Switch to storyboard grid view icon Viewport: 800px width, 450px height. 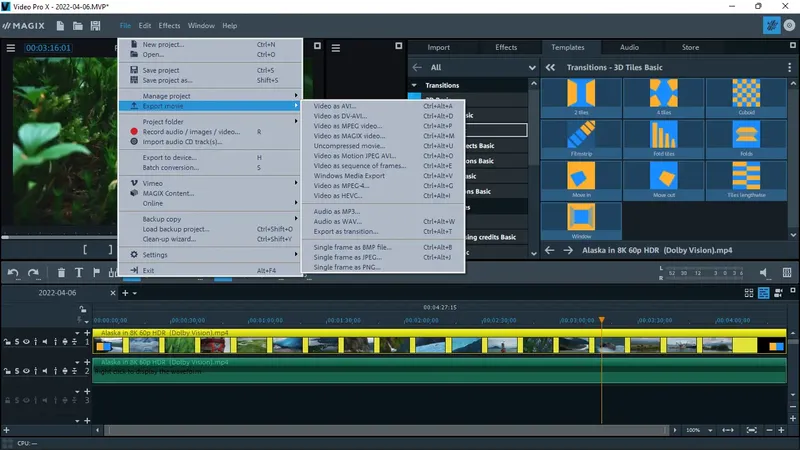pos(748,293)
